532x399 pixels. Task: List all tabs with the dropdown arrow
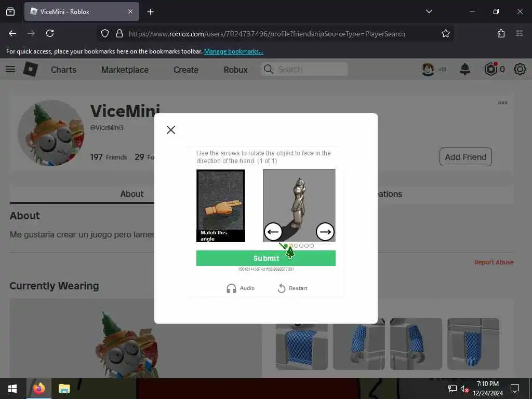tap(429, 11)
